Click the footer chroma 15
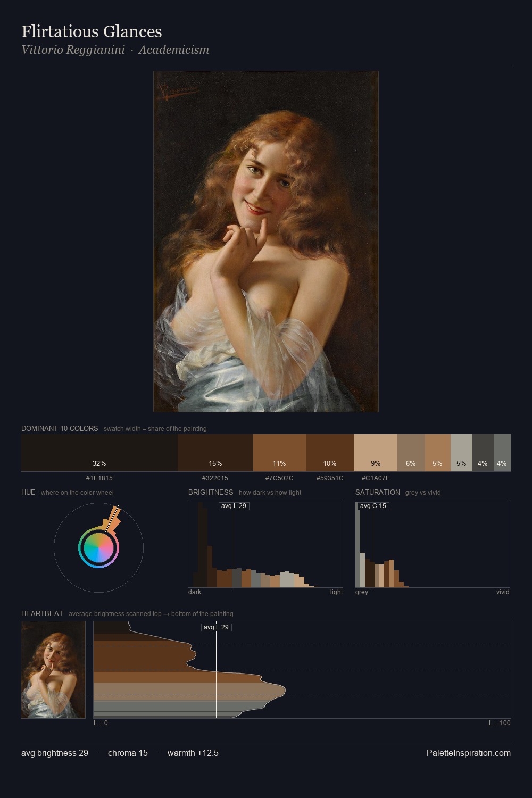 coord(128,753)
